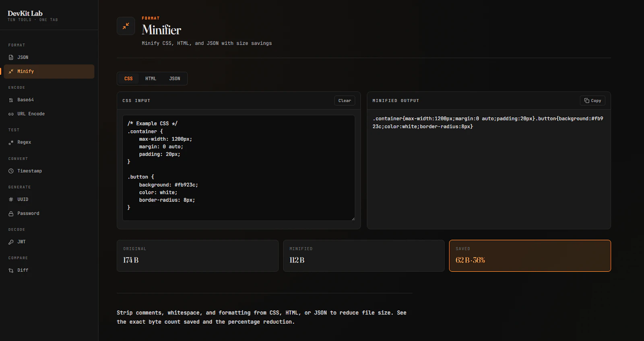This screenshot has height=341, width=644.
Task: Open the Regex tester
Action: pyautogui.click(x=49, y=142)
